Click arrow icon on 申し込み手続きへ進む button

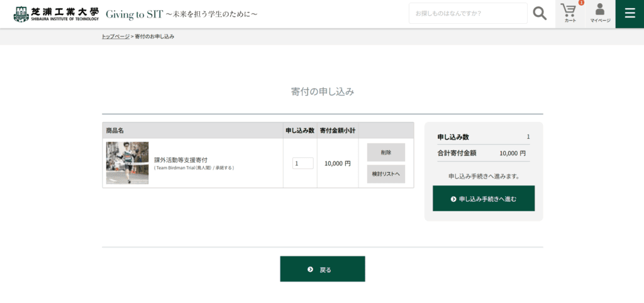point(453,199)
